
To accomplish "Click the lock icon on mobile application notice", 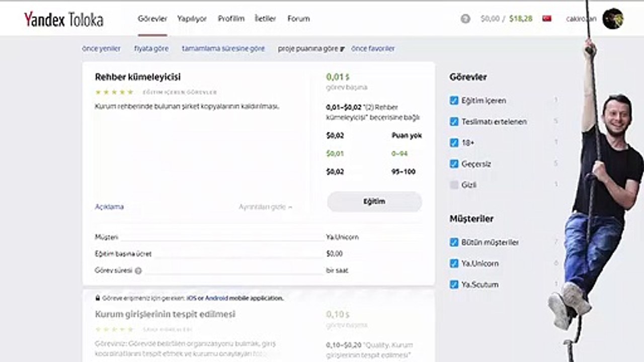I will (98, 298).
